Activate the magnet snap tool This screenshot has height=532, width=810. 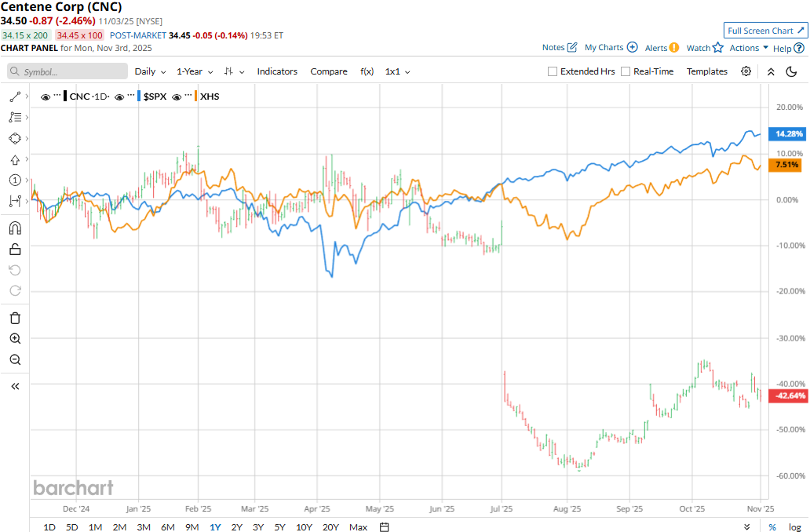[x=15, y=228]
